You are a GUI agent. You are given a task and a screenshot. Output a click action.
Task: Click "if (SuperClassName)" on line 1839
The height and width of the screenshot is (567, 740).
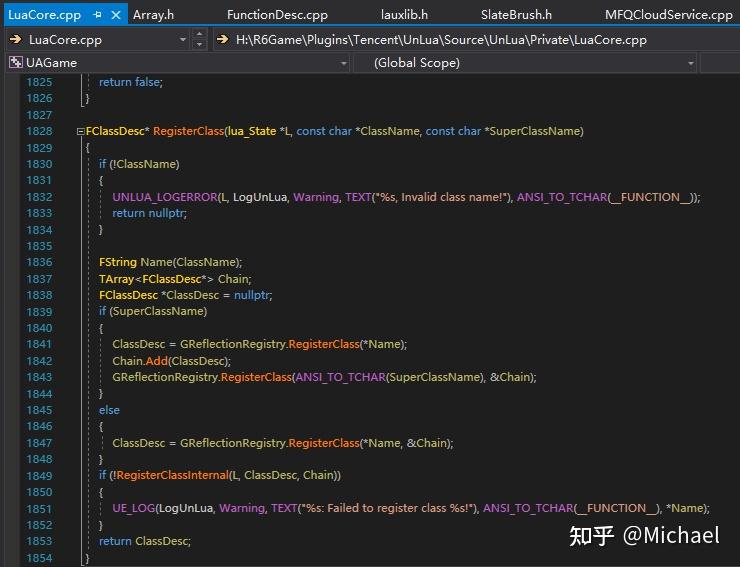pyautogui.click(x=153, y=311)
